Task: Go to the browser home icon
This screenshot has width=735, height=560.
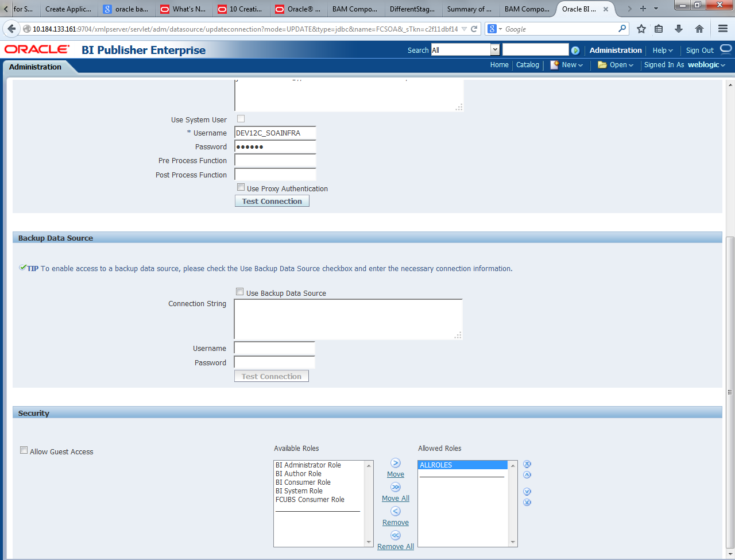Action: (699, 29)
